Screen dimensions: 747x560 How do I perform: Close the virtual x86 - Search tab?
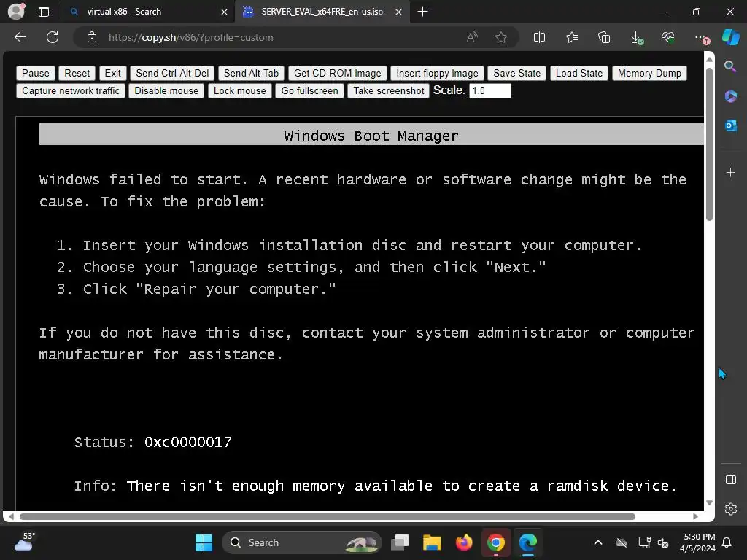click(x=224, y=12)
